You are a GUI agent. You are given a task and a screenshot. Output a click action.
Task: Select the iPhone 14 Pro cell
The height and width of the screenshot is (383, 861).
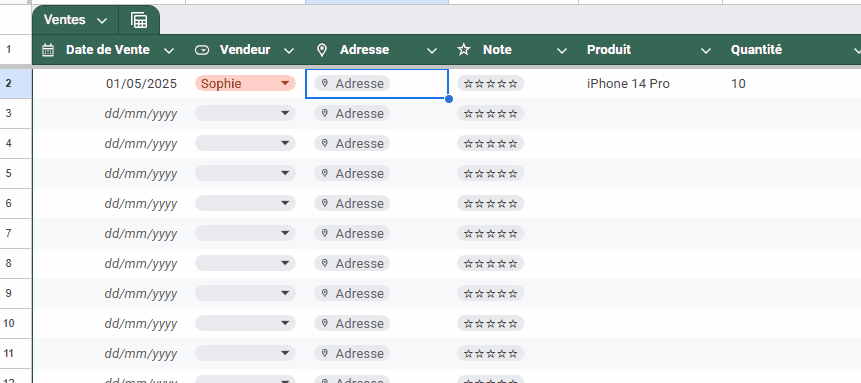pyautogui.click(x=651, y=84)
